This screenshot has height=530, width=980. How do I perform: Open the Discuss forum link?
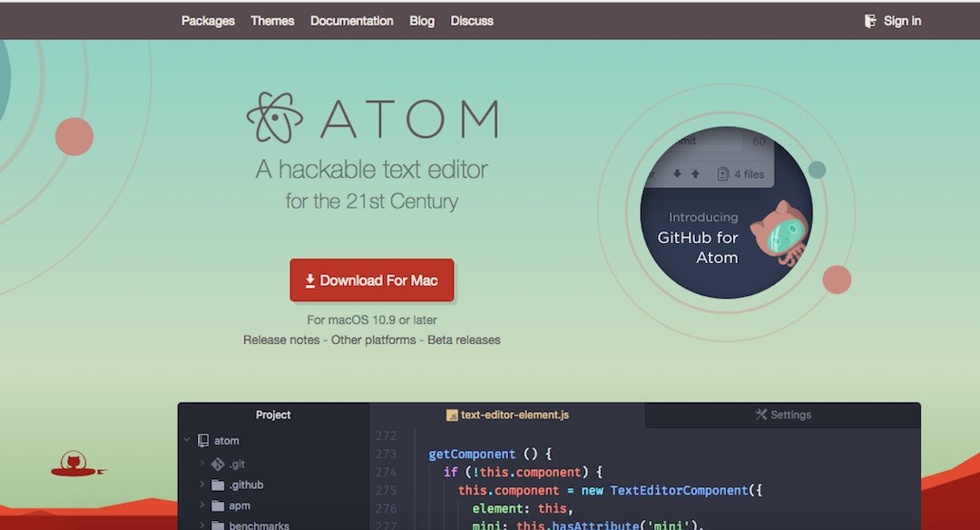click(x=472, y=21)
